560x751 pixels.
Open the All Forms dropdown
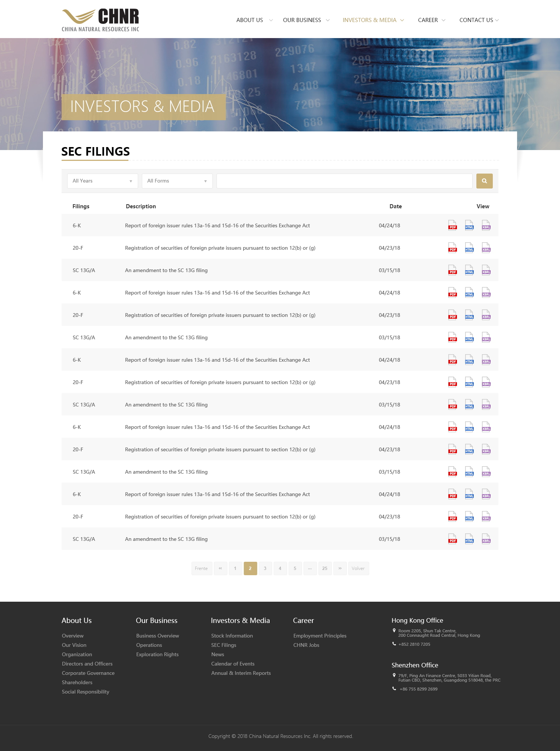click(x=177, y=181)
